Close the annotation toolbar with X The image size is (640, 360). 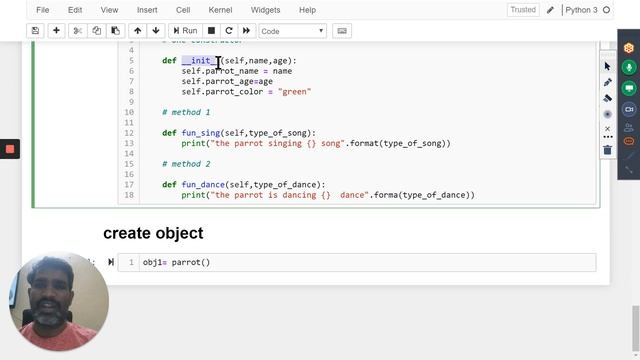[x=607, y=129]
